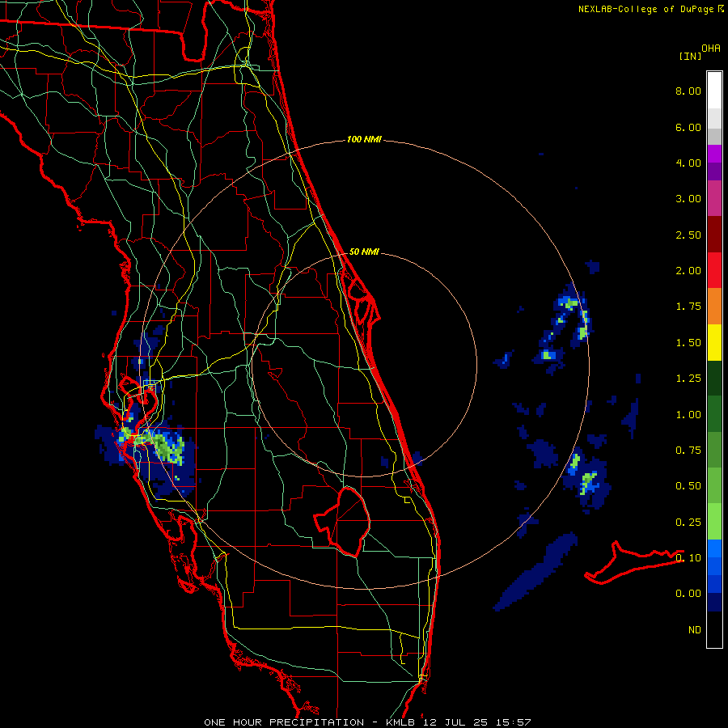The height and width of the screenshot is (728, 728).
Task: Click the "1.50" legend value
Action: tap(688, 343)
